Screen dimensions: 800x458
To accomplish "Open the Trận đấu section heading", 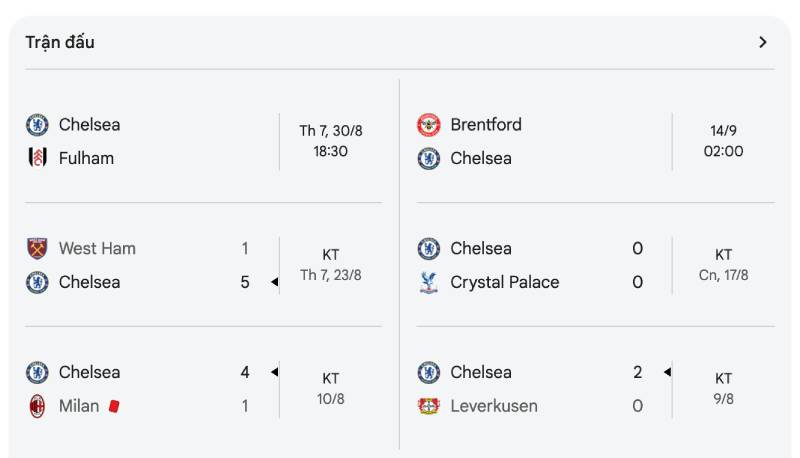I will pyautogui.click(x=60, y=42).
